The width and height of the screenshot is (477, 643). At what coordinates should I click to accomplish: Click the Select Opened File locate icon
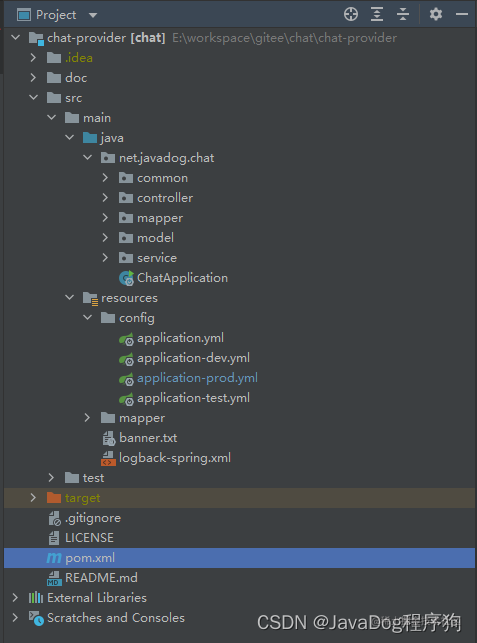coord(351,14)
